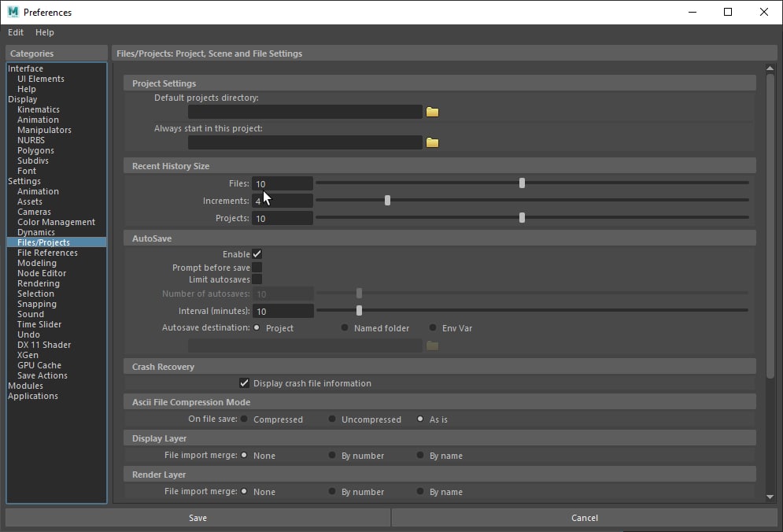Cancel the preferences dialog
The height and width of the screenshot is (532, 783).
pyautogui.click(x=584, y=518)
